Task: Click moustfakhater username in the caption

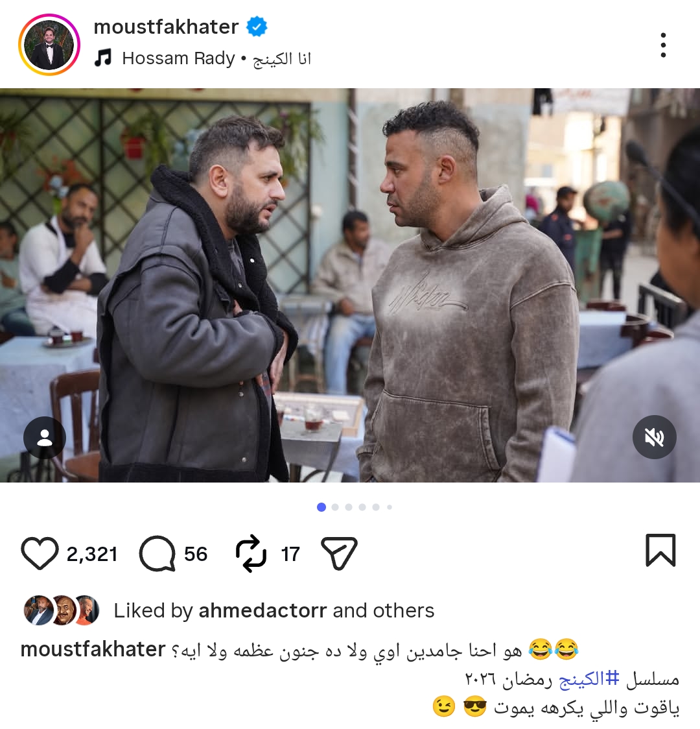Action: click(93, 649)
